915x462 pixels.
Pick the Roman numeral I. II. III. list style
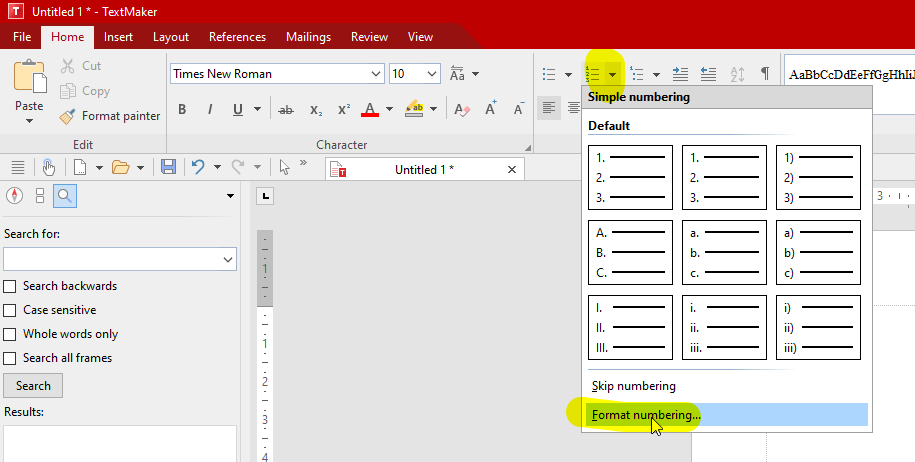click(631, 326)
